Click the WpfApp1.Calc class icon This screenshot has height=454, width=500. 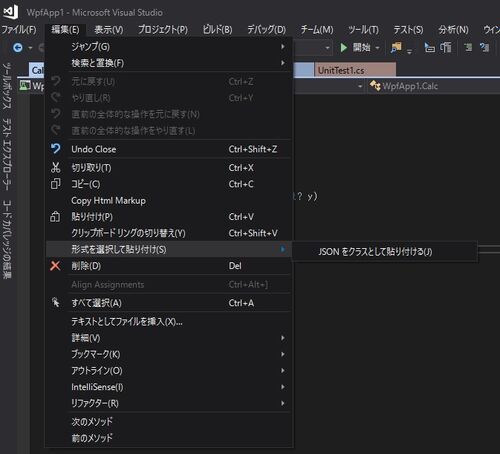pyautogui.click(x=375, y=86)
